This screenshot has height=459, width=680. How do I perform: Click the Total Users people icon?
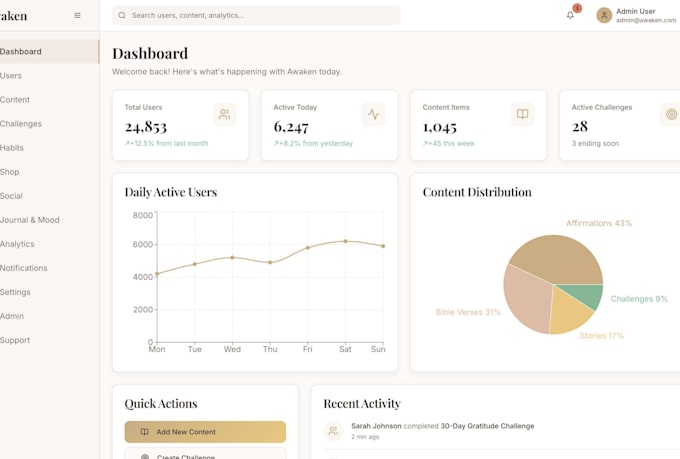pos(224,114)
